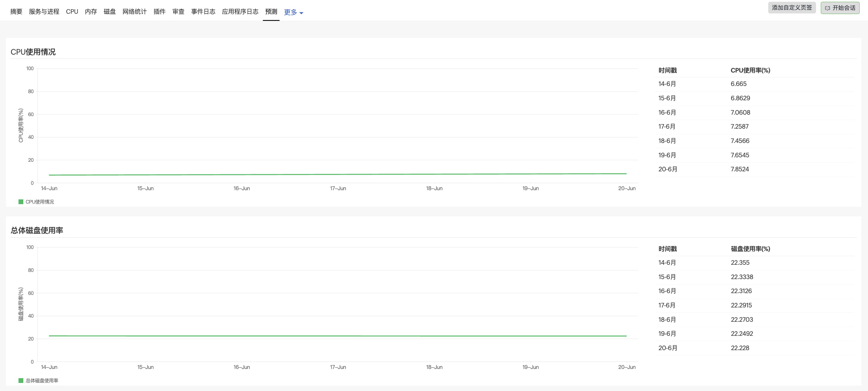This screenshot has width=868, height=391.
Task: Select the 内存 tab
Action: (91, 12)
